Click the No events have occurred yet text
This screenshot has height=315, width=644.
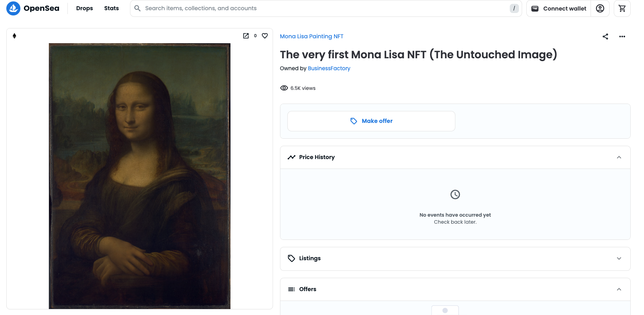[455, 215]
